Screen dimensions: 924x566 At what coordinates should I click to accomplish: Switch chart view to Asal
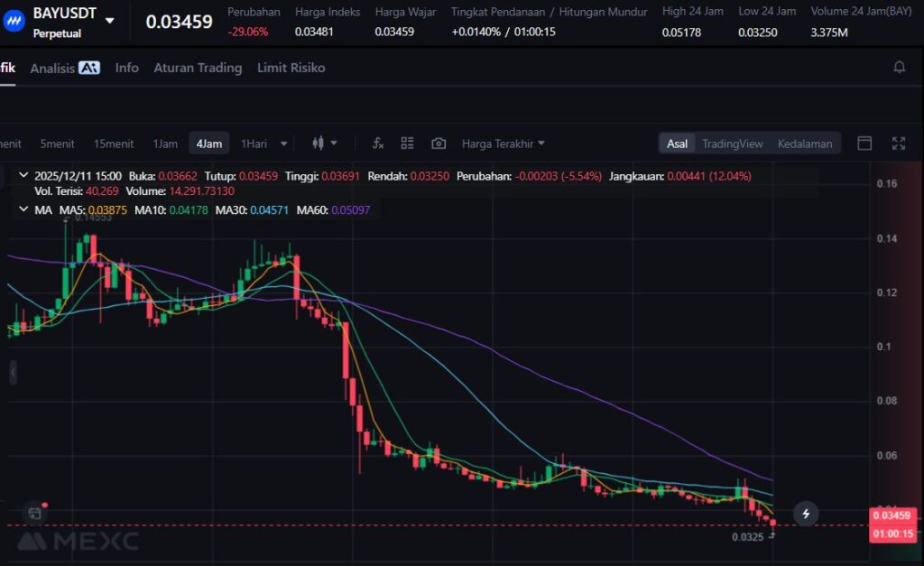pyautogui.click(x=677, y=144)
